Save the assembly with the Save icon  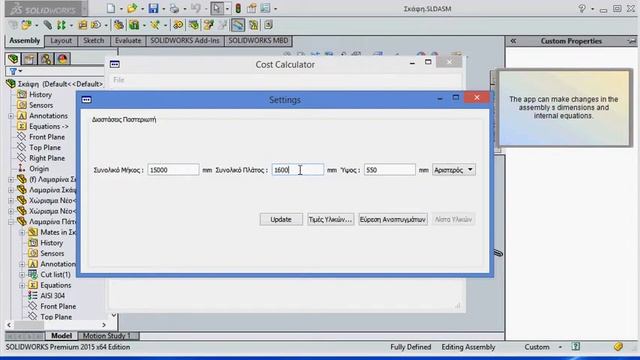tap(153, 8)
